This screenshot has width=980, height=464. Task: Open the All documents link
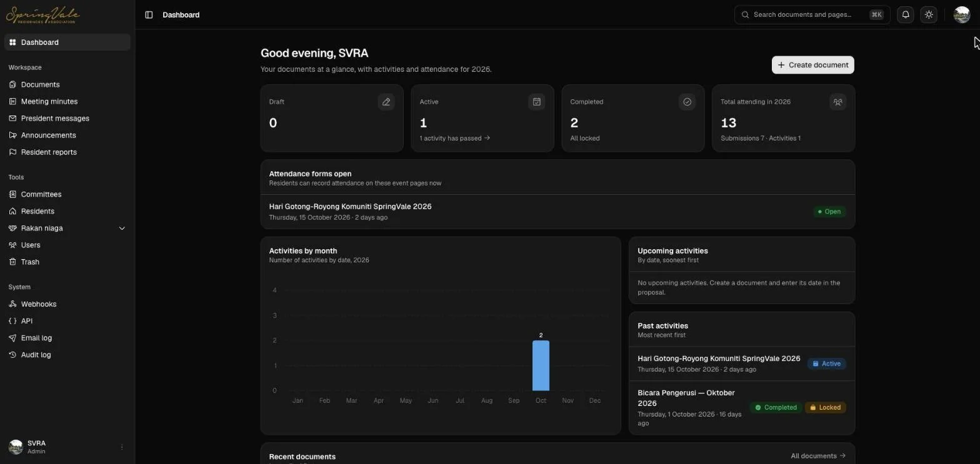[818, 456]
